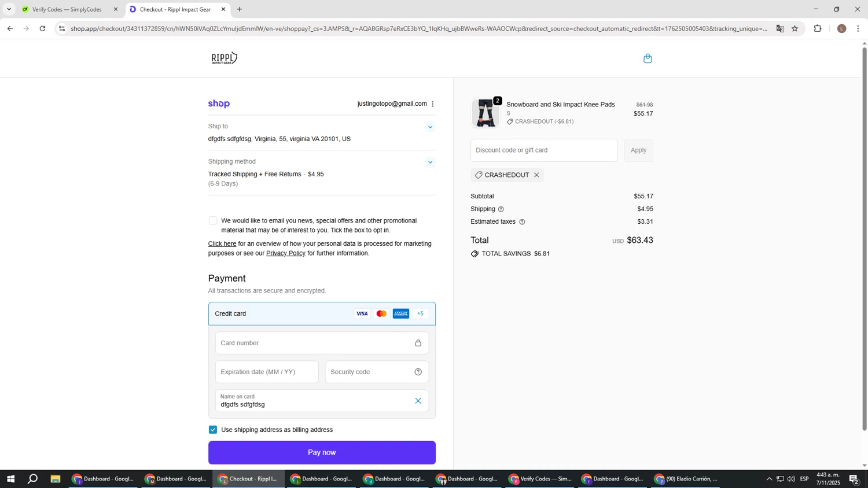Focus the Discount code or gift card field
868x488 pixels.
point(544,150)
